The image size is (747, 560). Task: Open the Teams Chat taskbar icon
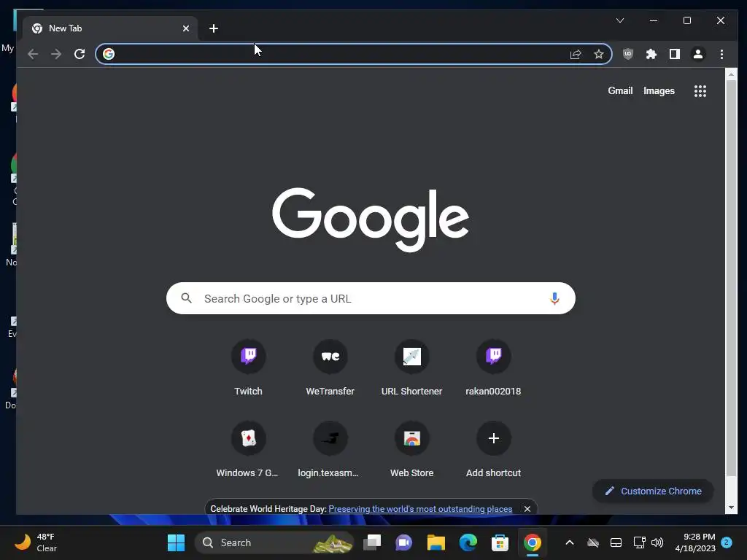[403, 542]
